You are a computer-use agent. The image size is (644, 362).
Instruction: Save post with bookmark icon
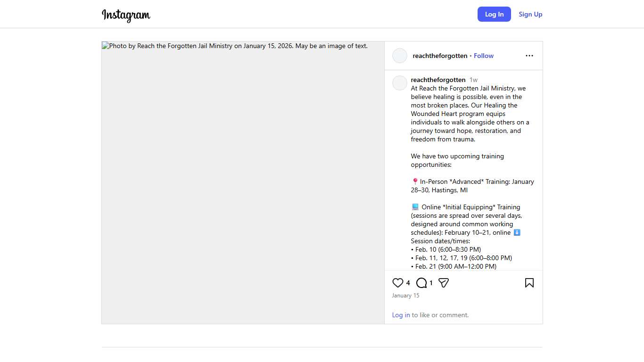point(529,283)
